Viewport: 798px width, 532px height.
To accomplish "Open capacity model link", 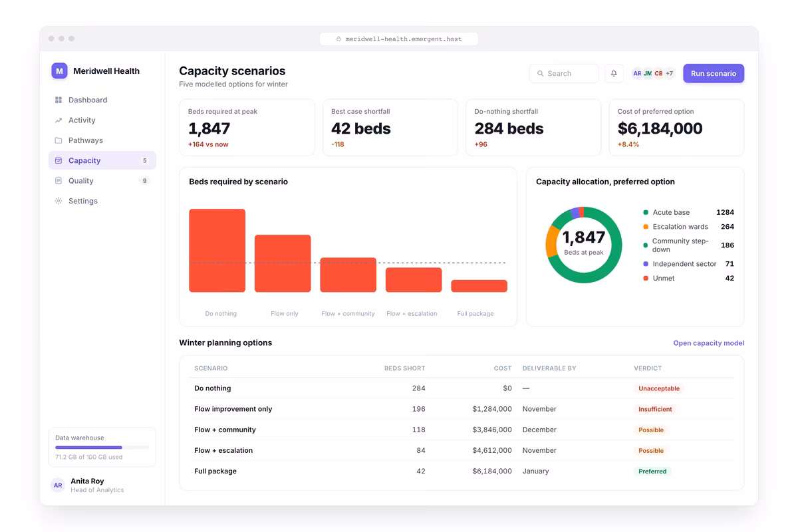I will click(709, 343).
